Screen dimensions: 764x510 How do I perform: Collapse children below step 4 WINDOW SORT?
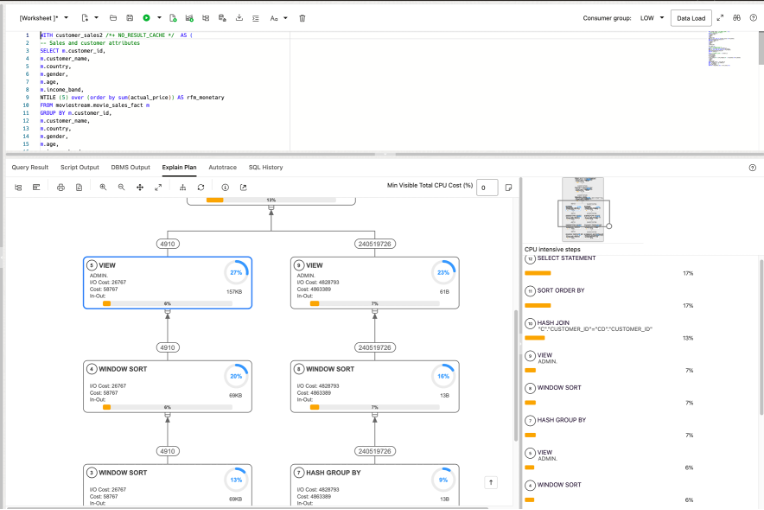pos(168,415)
